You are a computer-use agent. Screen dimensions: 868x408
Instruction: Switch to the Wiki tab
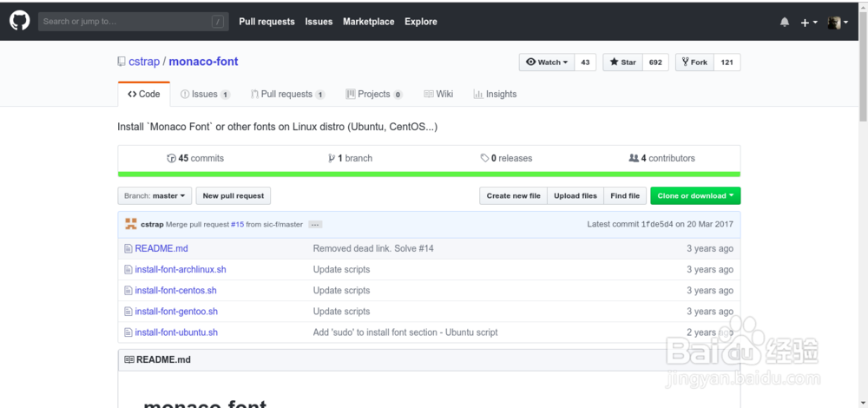438,94
